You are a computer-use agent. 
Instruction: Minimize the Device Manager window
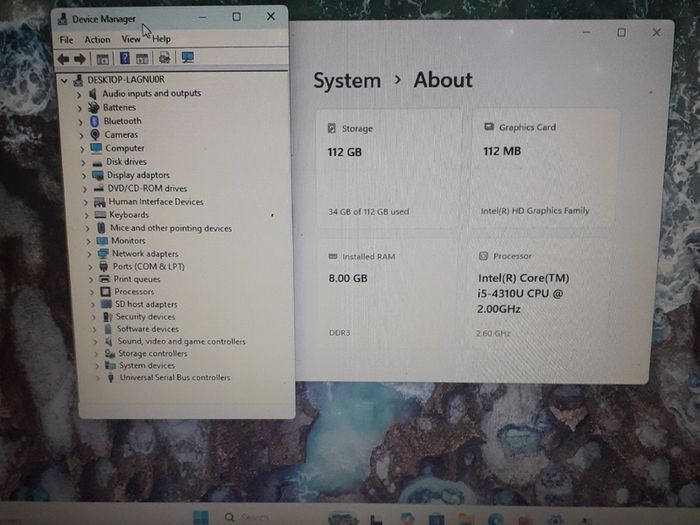tap(203, 17)
